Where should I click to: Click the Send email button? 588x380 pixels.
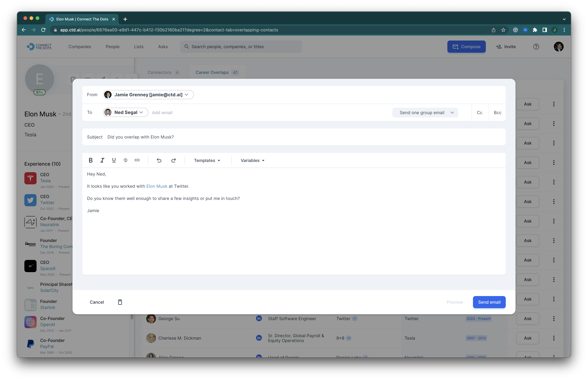click(489, 302)
